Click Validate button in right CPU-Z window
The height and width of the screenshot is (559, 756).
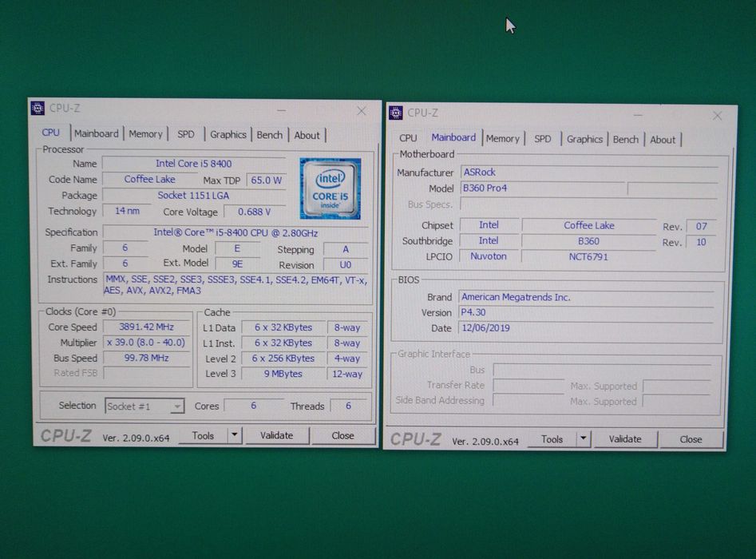click(x=625, y=439)
